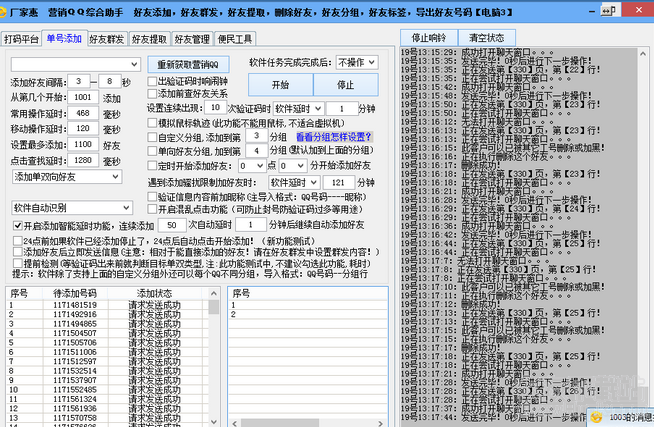Viewport: 654px width, 427px height.
Task: Click the 添加状态 column header
Action: pos(155,293)
